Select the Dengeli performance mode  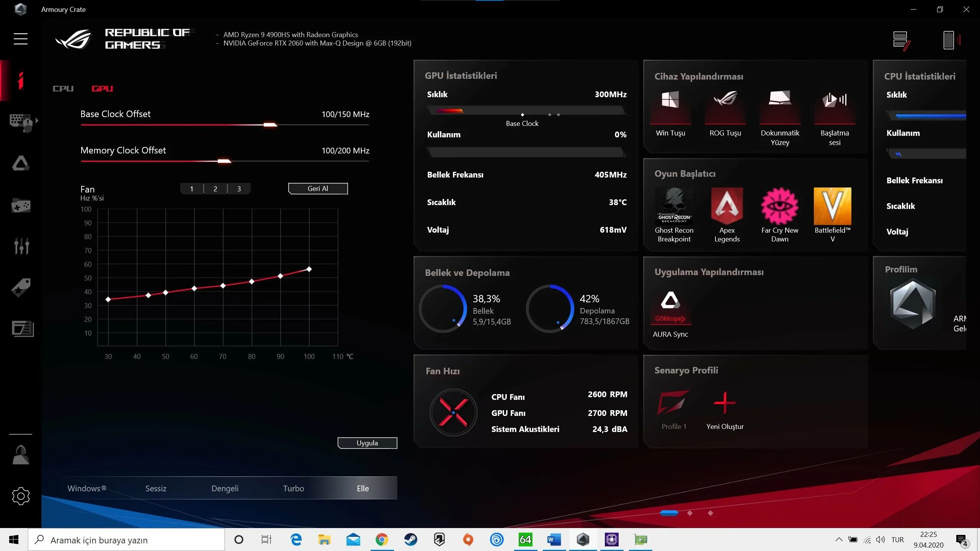pyautogui.click(x=225, y=488)
